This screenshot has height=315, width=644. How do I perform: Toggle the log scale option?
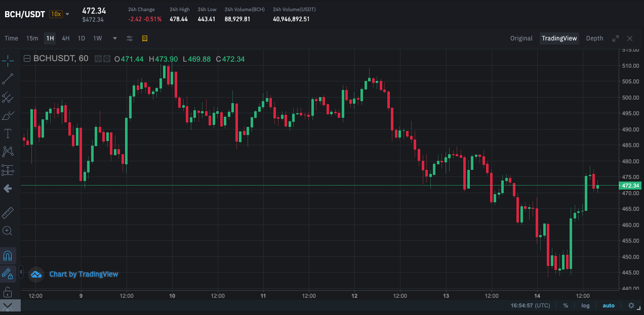click(585, 305)
